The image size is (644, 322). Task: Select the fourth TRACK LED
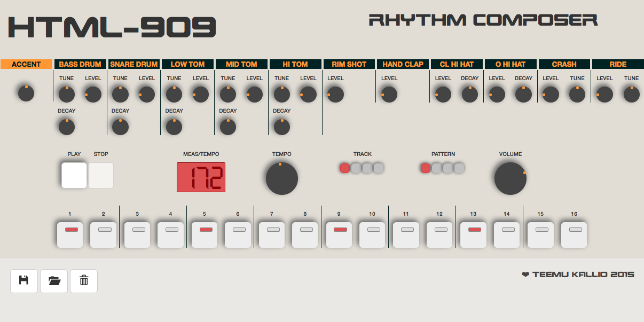[379, 168]
